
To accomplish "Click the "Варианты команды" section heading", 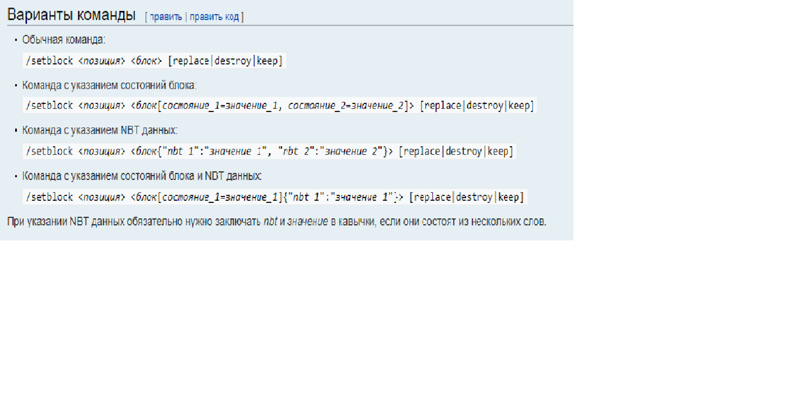I will [71, 16].
